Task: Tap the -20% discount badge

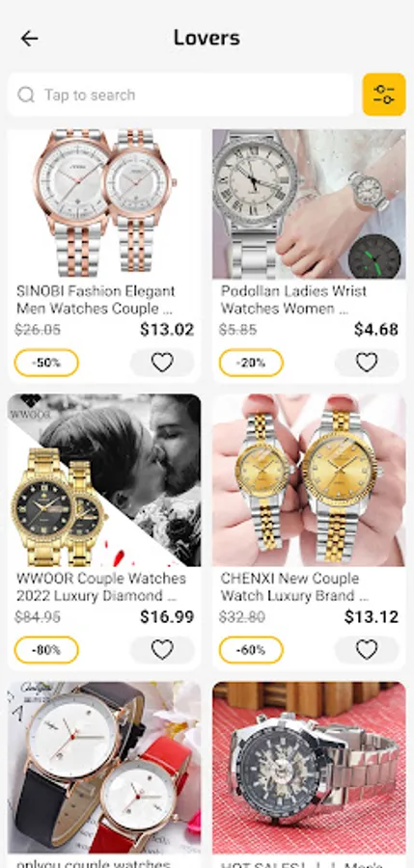Action: click(x=251, y=364)
